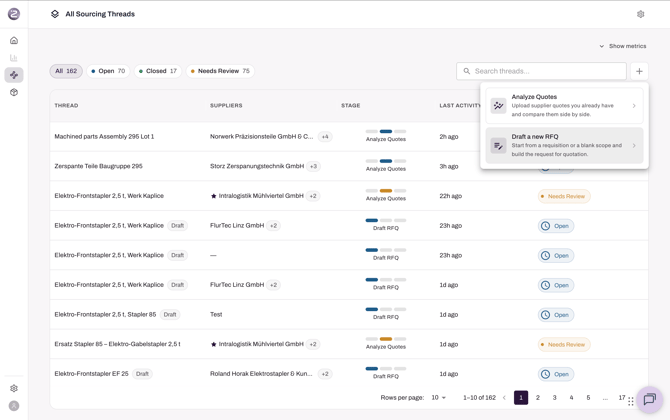
Task: Select the All 162 filter tab
Action: [66, 71]
